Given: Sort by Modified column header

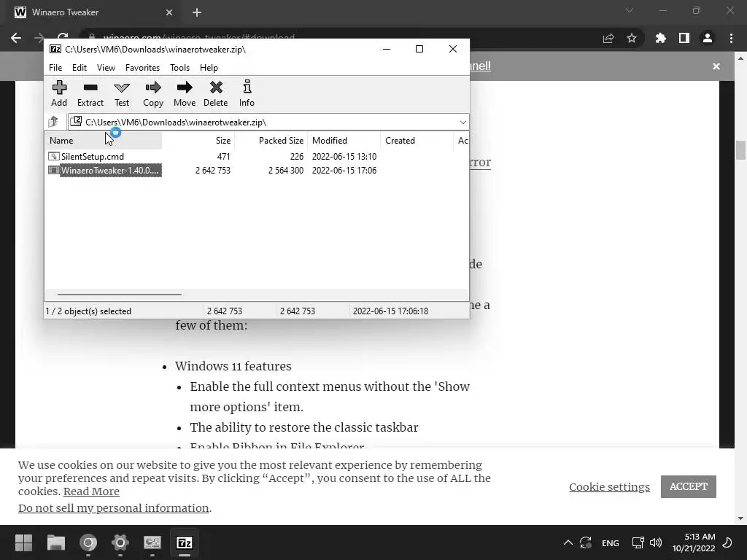Looking at the screenshot, I should tap(344, 141).
